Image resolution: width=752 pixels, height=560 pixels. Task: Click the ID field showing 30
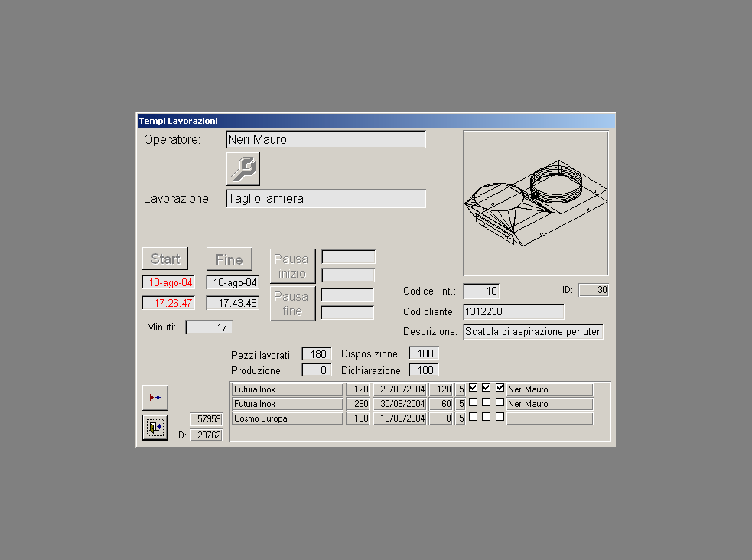(x=594, y=290)
